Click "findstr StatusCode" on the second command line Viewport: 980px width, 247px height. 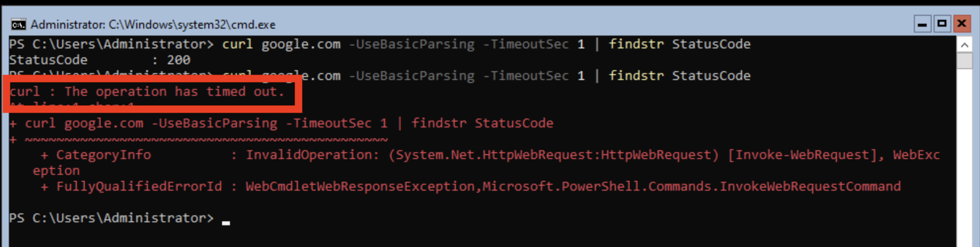[x=679, y=76]
